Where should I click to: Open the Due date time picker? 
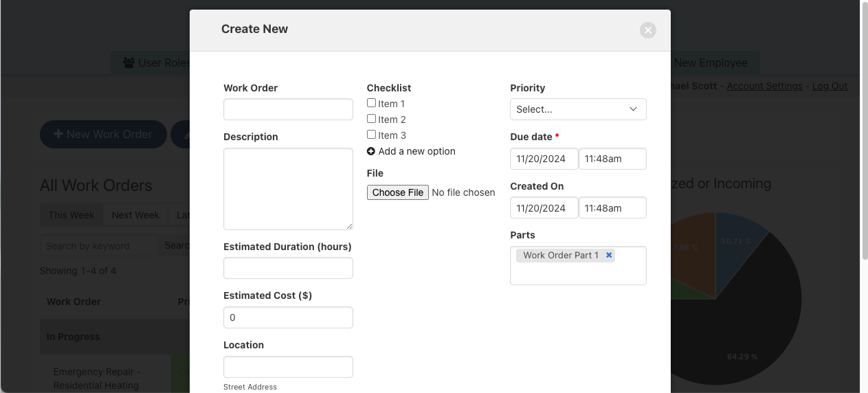(x=612, y=159)
